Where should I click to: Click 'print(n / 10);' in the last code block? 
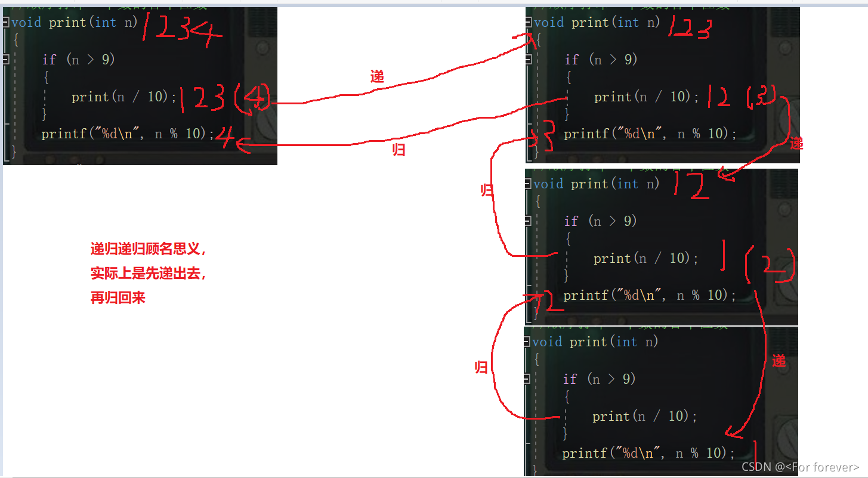pos(645,416)
